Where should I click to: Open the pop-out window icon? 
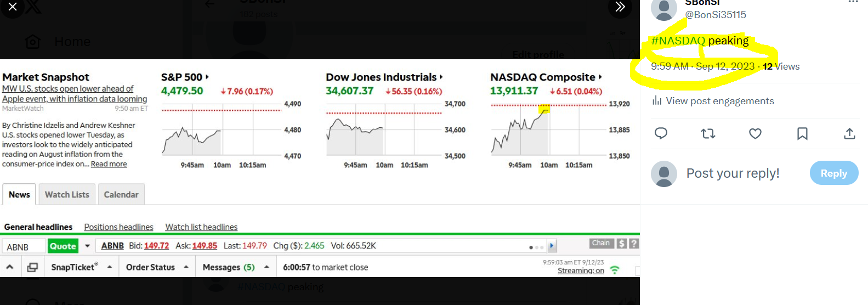click(32, 267)
